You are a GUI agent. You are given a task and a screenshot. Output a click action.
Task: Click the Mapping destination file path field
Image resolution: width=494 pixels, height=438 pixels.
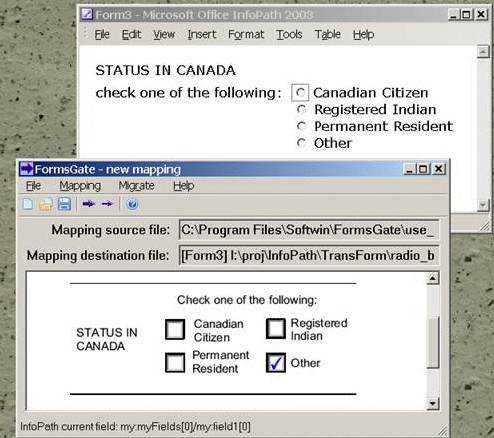point(309,255)
